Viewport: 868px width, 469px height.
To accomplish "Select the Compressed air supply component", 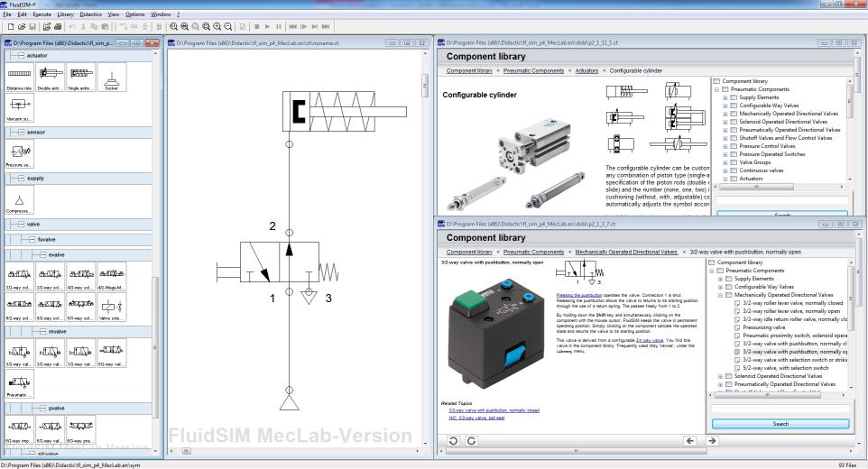I will click(19, 199).
